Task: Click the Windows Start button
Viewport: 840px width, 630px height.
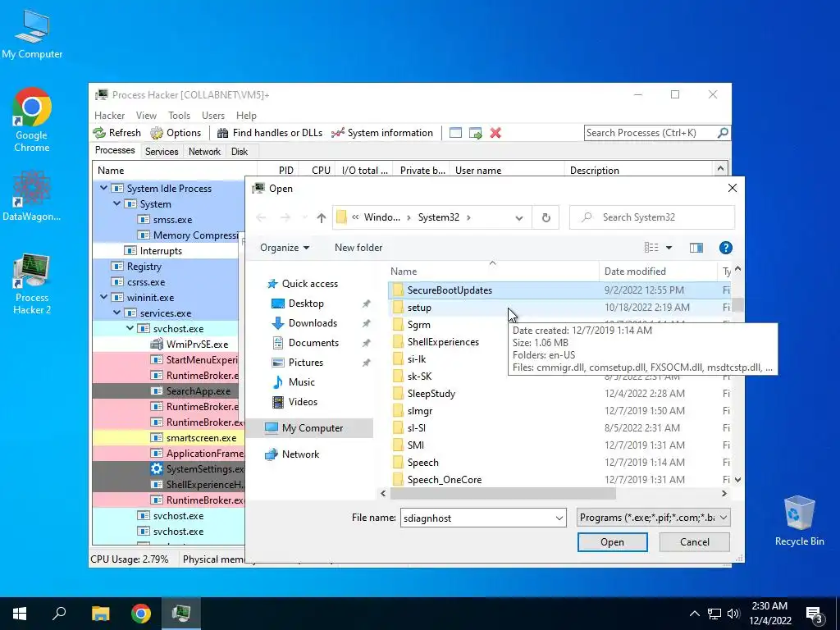Action: 20,614
